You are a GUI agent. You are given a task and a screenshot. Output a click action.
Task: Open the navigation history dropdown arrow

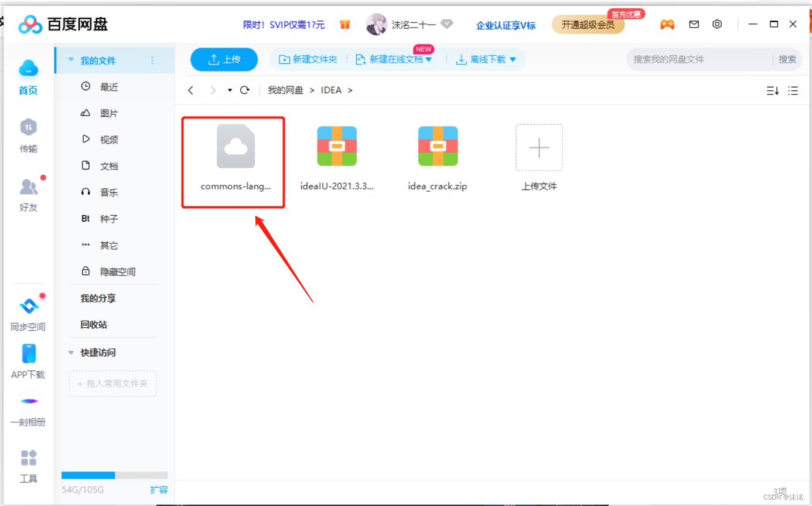(x=230, y=90)
